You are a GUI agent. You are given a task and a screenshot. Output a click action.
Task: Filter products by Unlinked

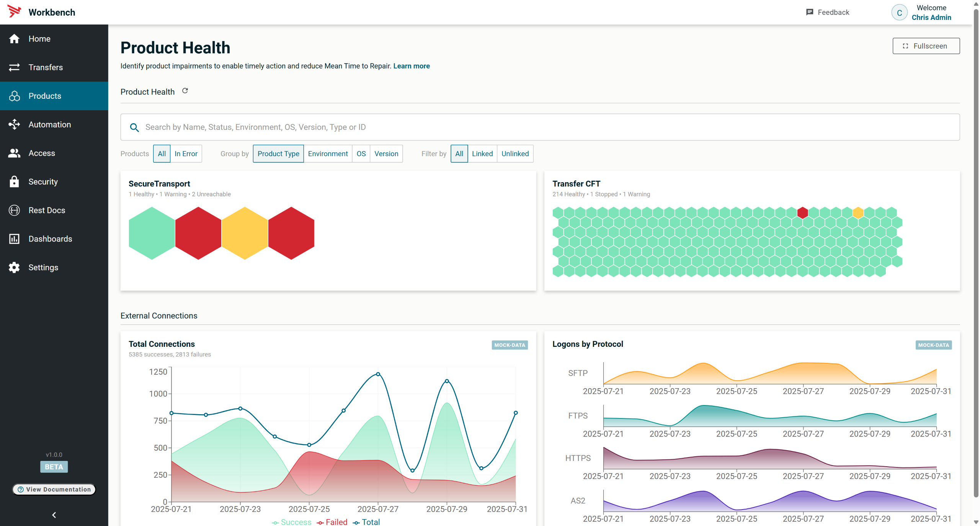(515, 154)
